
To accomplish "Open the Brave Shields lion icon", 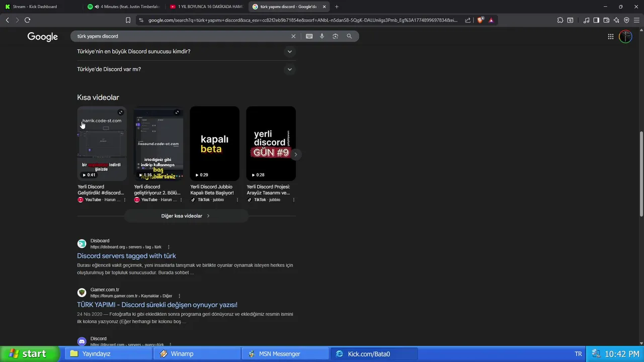I will [480, 20].
